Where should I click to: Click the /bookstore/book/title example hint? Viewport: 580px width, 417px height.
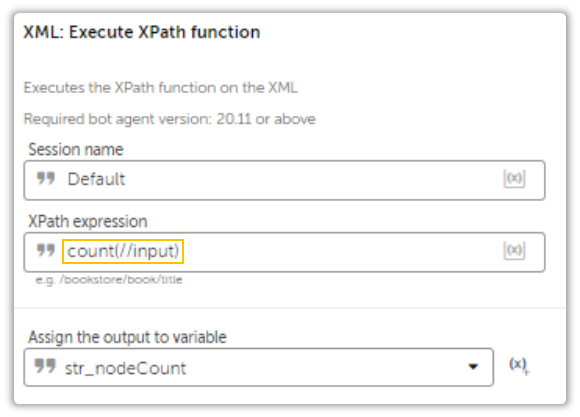pyautogui.click(x=109, y=280)
